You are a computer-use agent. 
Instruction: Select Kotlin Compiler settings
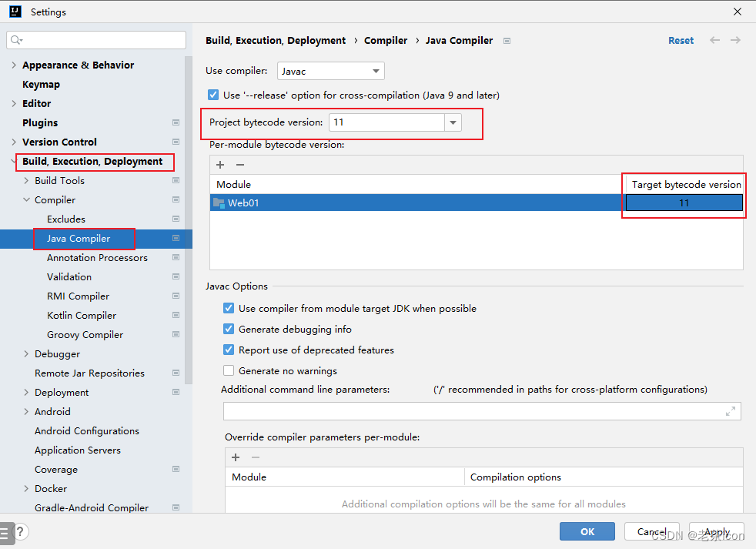pos(82,316)
